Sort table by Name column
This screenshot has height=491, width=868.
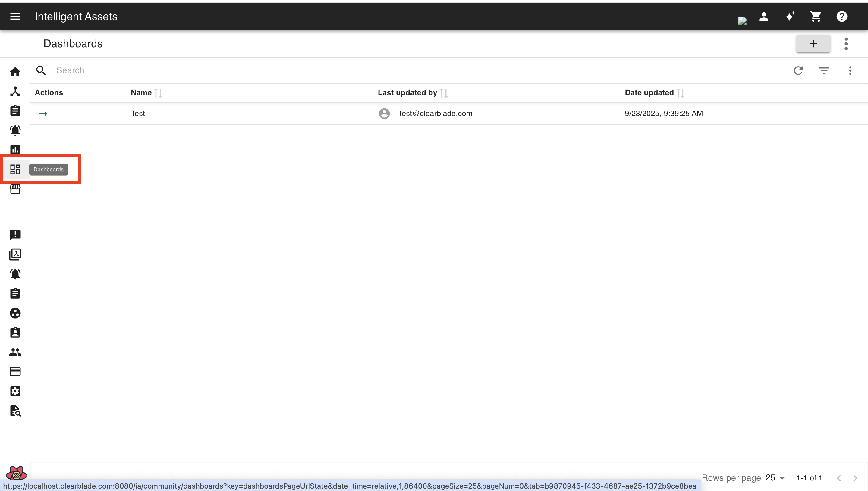158,93
